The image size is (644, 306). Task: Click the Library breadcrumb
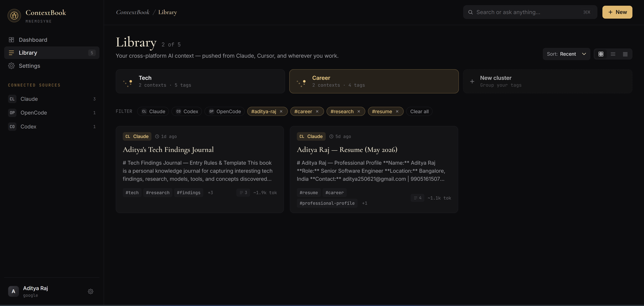pos(168,12)
